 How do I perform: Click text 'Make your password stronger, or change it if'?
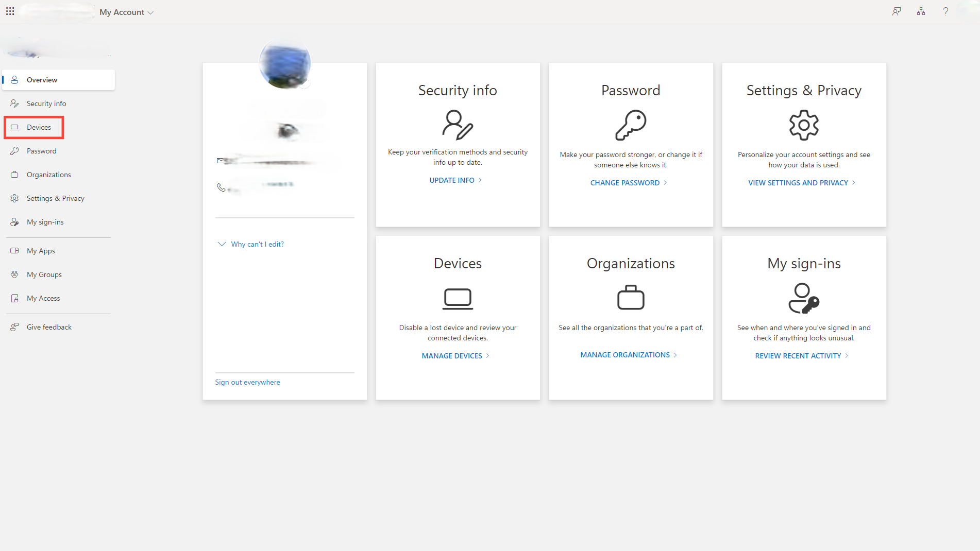(x=631, y=154)
